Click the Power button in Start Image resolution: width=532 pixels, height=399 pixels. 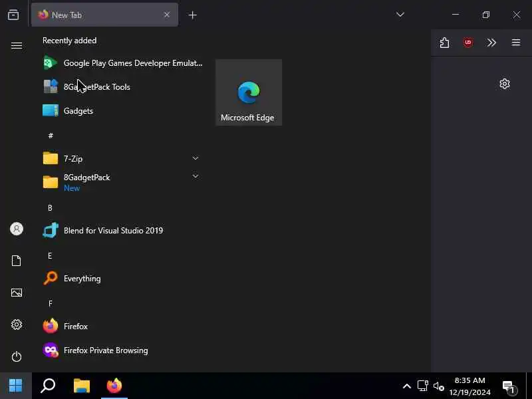[16, 356]
